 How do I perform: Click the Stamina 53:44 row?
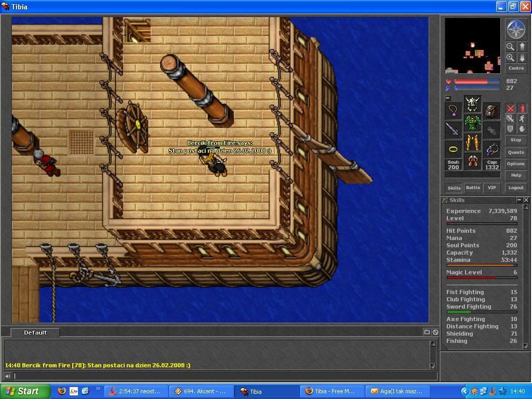[x=482, y=260]
